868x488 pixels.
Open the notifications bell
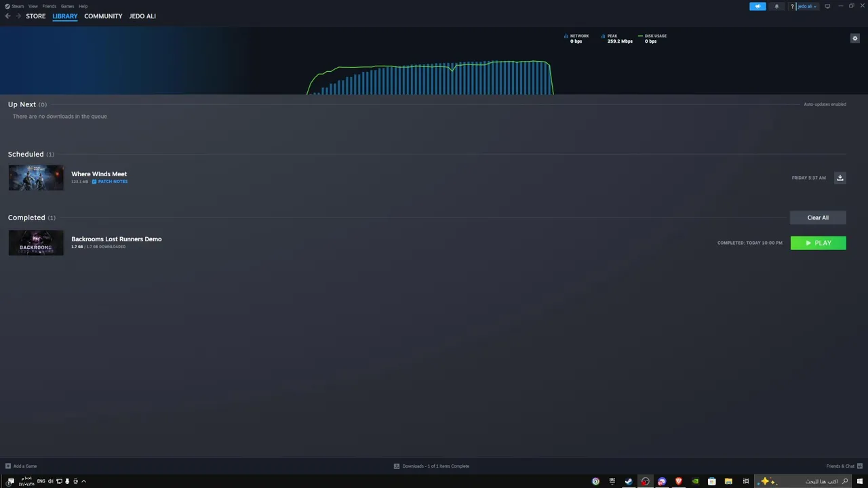tap(776, 6)
